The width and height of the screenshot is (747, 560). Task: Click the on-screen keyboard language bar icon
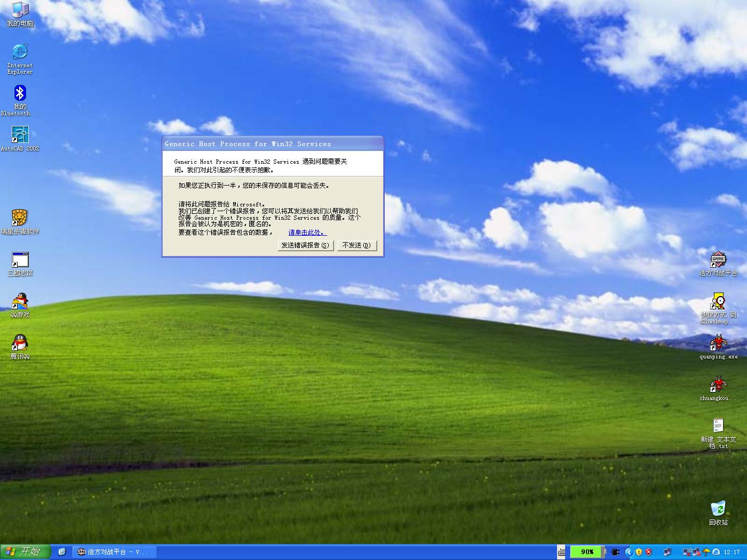(561, 552)
